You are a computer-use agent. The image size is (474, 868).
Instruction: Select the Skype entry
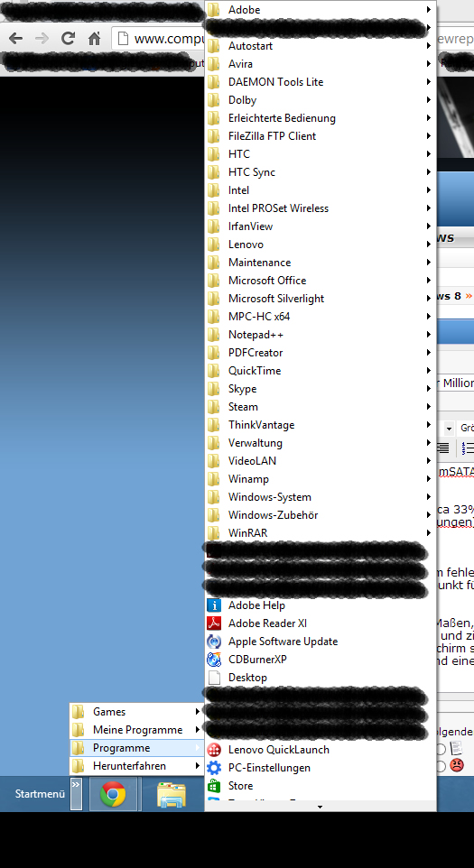click(x=321, y=389)
